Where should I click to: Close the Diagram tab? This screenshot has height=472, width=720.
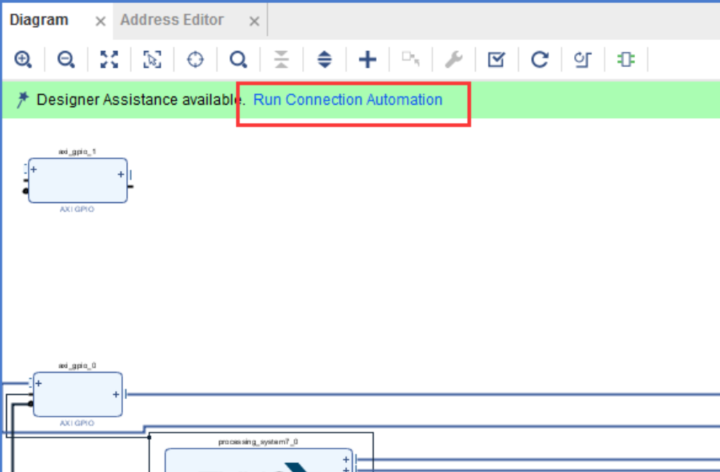(x=100, y=21)
